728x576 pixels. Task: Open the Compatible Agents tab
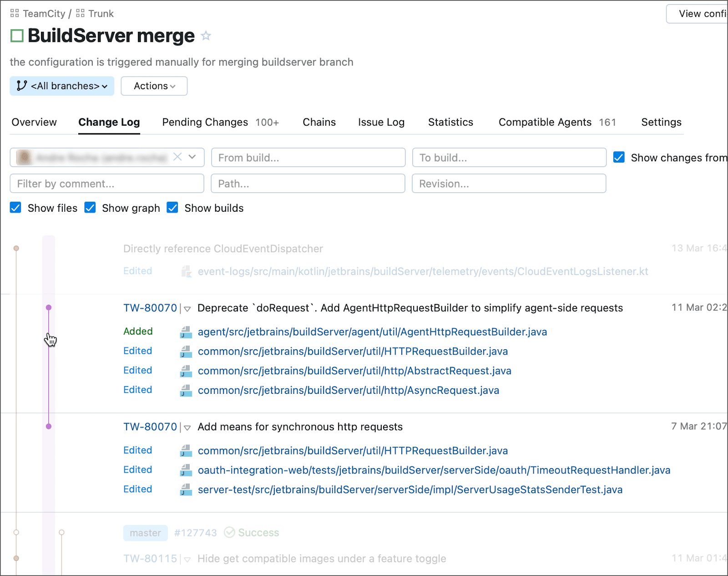(557, 122)
